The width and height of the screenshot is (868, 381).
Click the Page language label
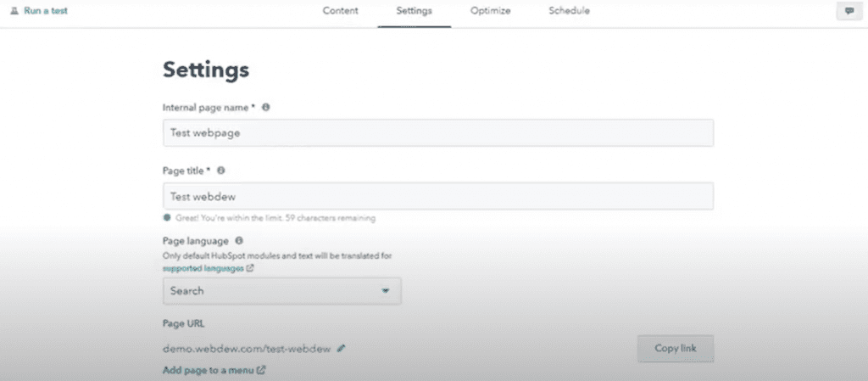pyautogui.click(x=196, y=241)
